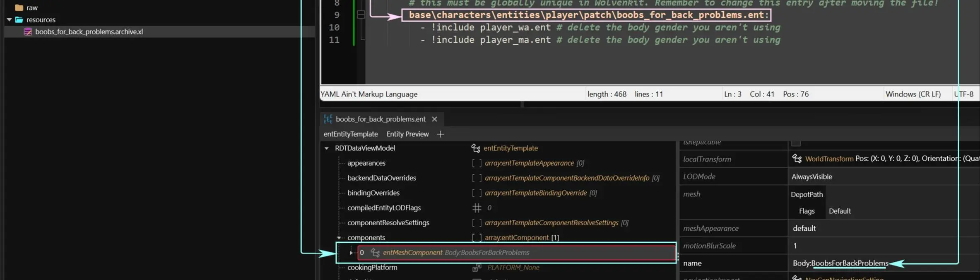Select compiledEntityLODFlags row
This screenshot has height=280, width=980.
click(x=499, y=208)
